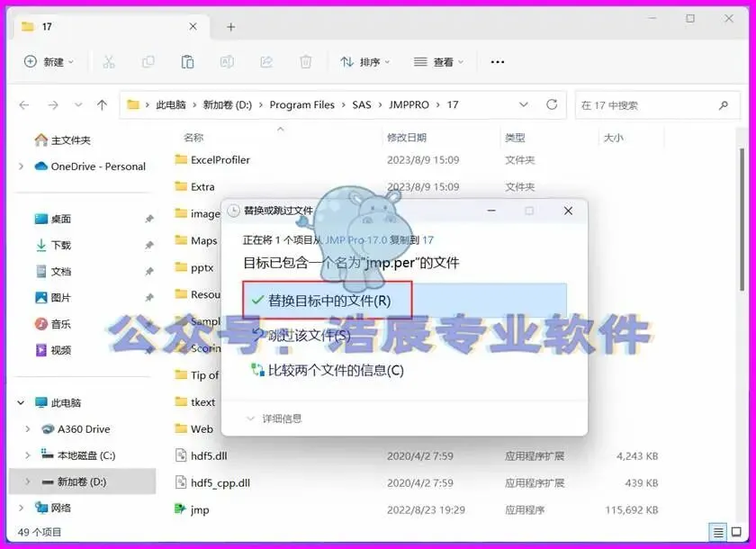Screen dimensions: 756x549
Task: Switch to large thumbnails view icon in status bar
Action: click(x=736, y=532)
